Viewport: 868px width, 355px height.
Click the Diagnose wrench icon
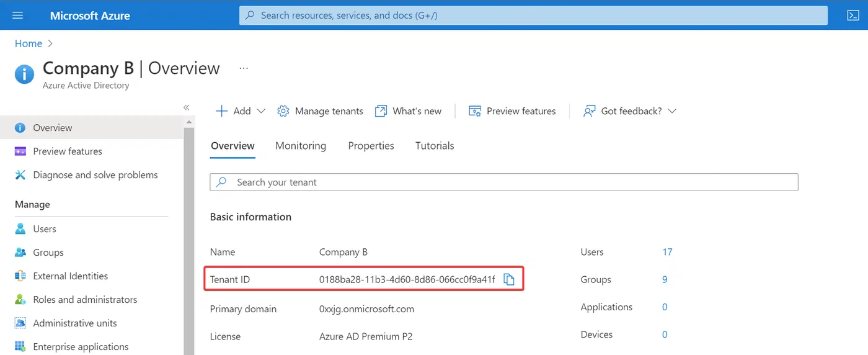(x=20, y=174)
